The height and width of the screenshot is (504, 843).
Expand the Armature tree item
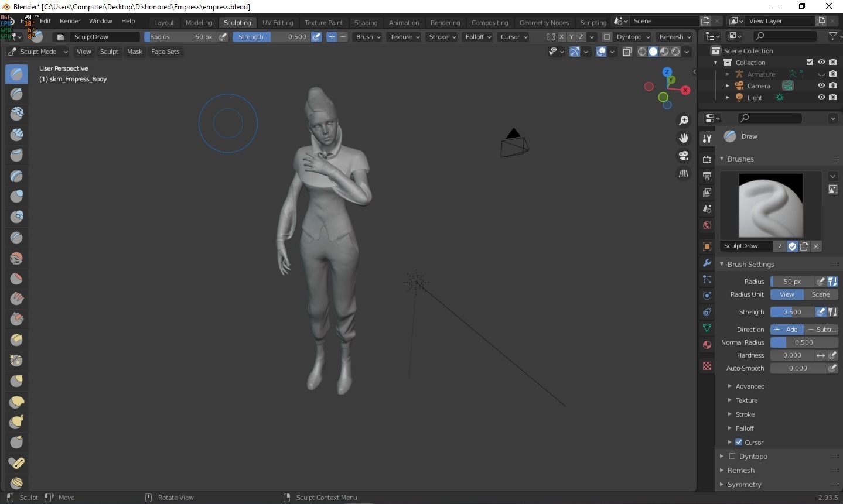(x=728, y=74)
